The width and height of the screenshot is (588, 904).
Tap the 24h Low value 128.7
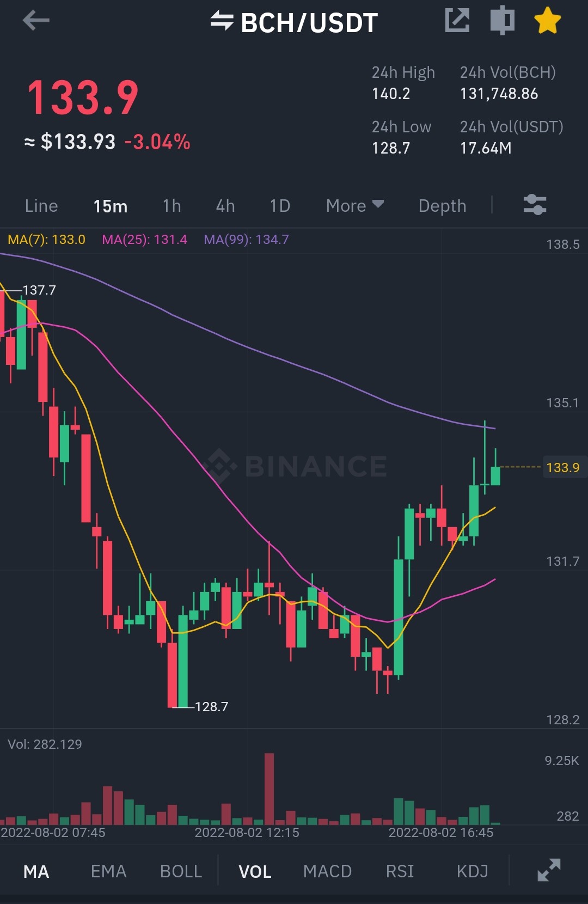[x=391, y=148]
